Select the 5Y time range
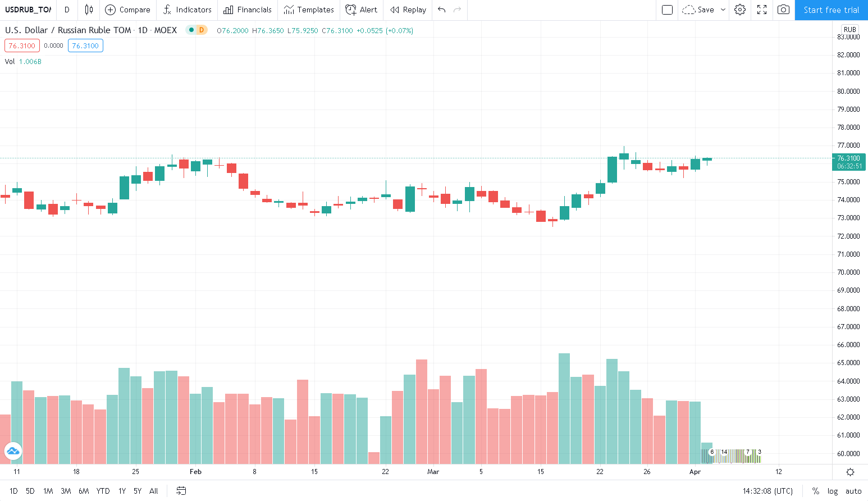 point(138,491)
